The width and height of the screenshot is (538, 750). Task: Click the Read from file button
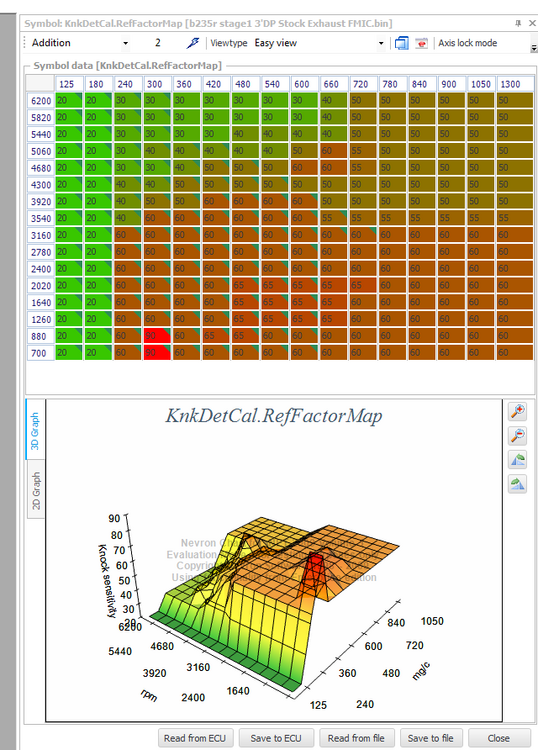pyautogui.click(x=356, y=738)
